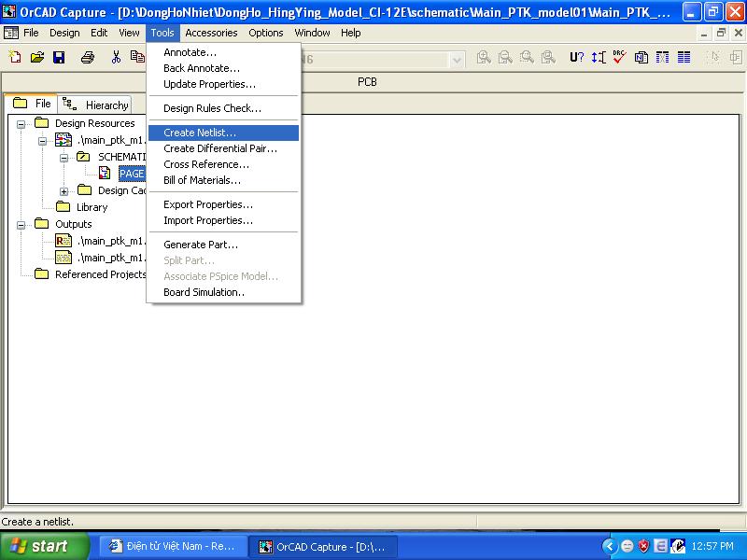Choose Create Differential Pair entry
The image size is (747, 560).
(223, 148)
